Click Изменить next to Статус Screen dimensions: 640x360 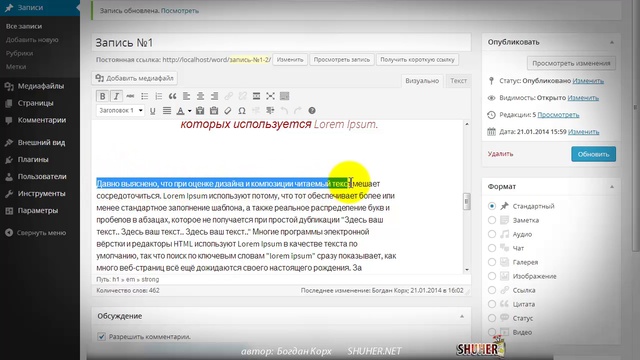coord(588,81)
